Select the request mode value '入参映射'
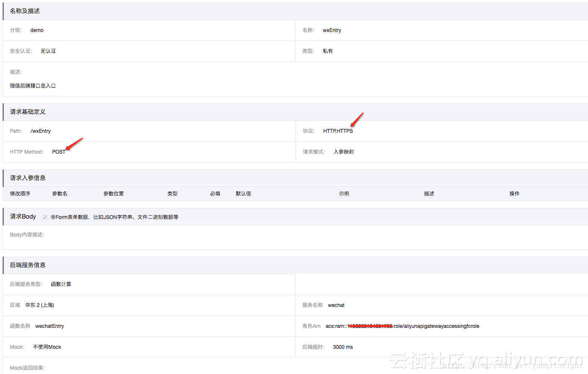 [344, 152]
